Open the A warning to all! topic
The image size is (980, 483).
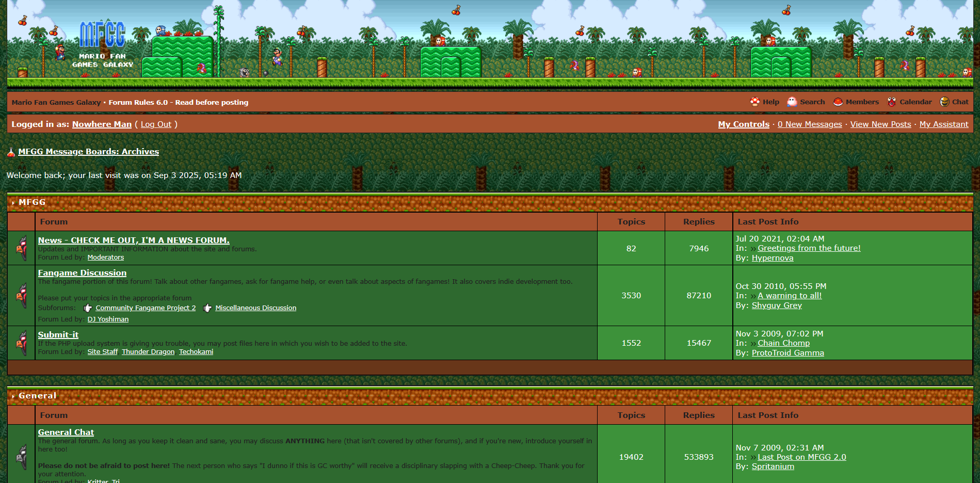point(790,296)
